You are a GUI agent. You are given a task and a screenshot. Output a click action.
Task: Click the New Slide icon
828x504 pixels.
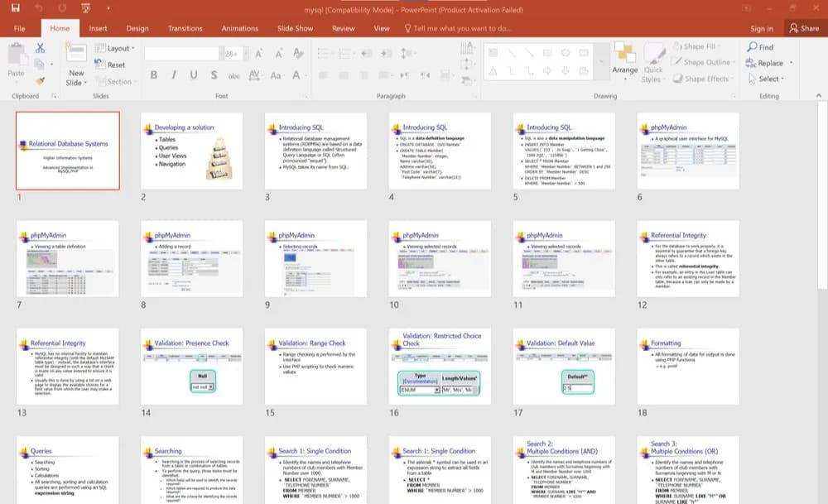pyautogui.click(x=76, y=53)
